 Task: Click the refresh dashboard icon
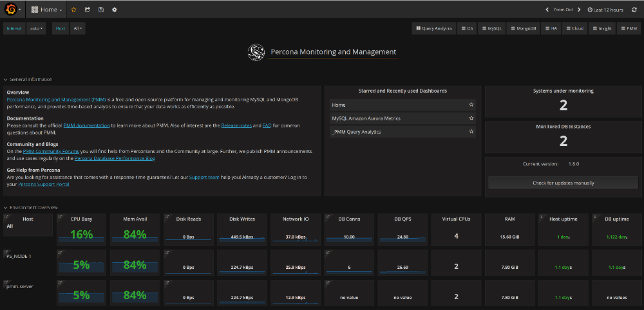[634, 10]
